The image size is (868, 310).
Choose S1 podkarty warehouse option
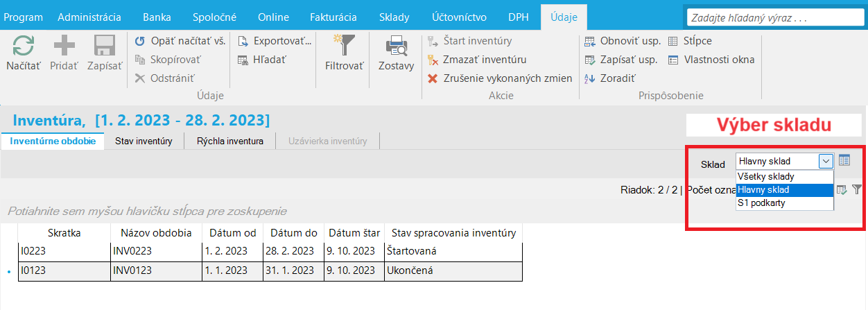[x=784, y=203]
